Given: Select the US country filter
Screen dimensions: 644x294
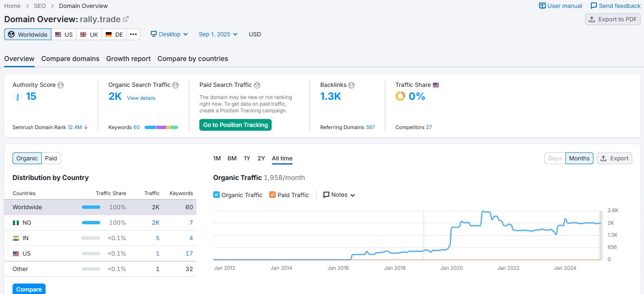Looking at the screenshot, I should [64, 34].
